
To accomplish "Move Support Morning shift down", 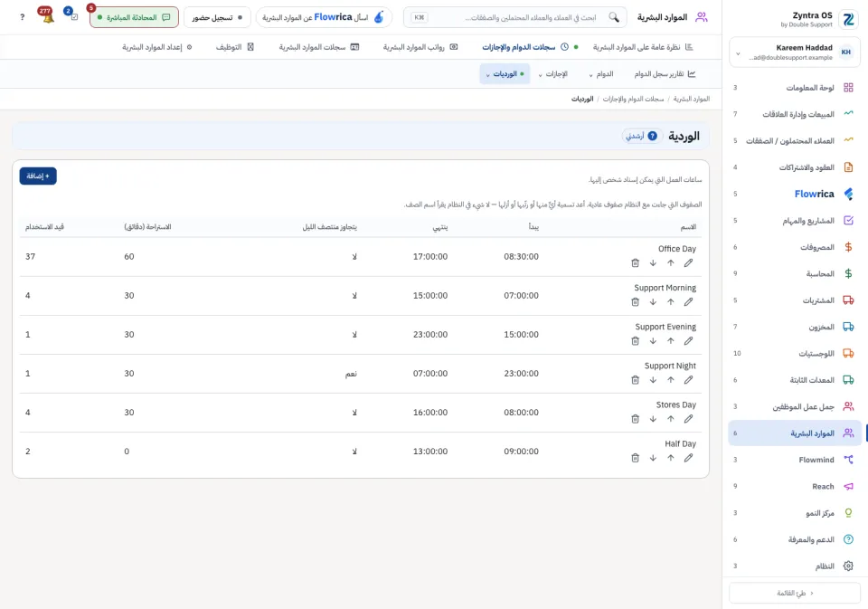I will 653,302.
